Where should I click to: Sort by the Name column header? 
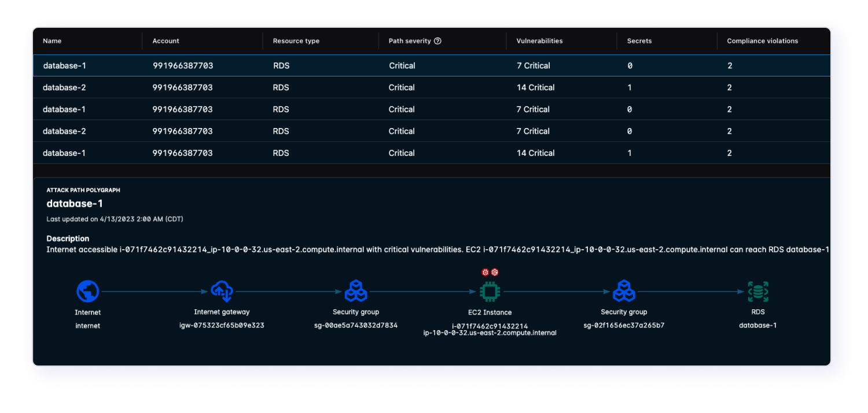[x=52, y=41]
